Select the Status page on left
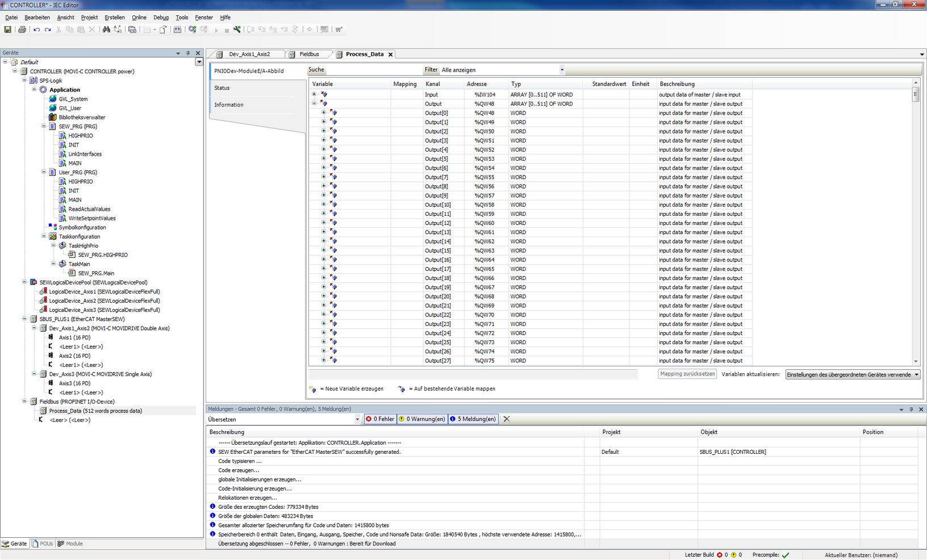This screenshot has height=560, width=927. (222, 88)
